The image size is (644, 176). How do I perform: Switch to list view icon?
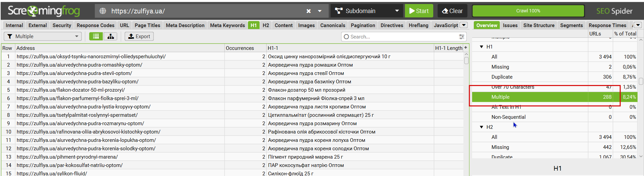pos(96,36)
